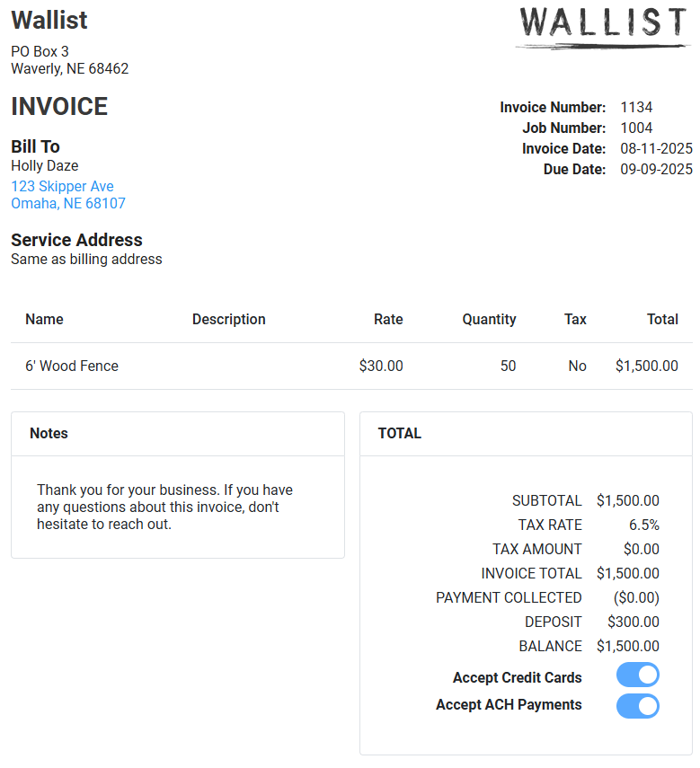700x768 pixels.
Task: Toggle the Accept ACH Payments switch
Action: click(637, 706)
